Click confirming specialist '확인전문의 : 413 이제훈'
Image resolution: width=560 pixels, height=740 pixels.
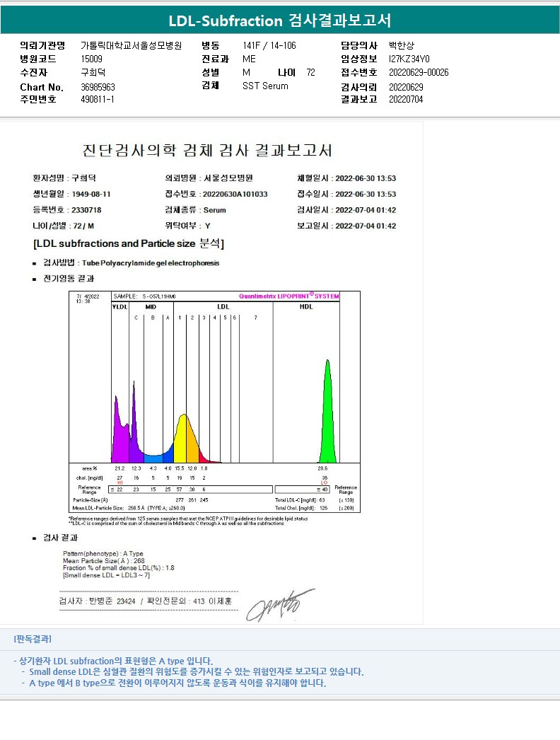click(x=189, y=601)
